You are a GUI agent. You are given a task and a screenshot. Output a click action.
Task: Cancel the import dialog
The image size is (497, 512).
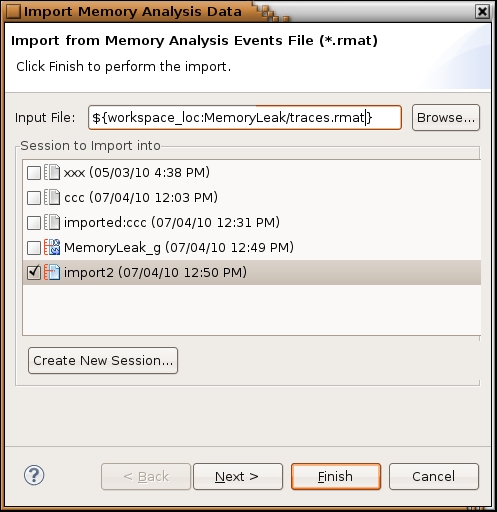(x=434, y=477)
